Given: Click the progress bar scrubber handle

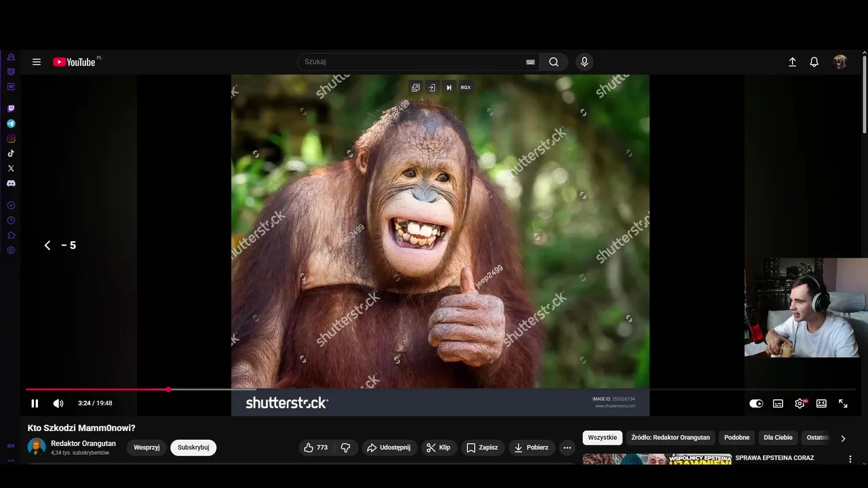Looking at the screenshot, I should coord(168,390).
